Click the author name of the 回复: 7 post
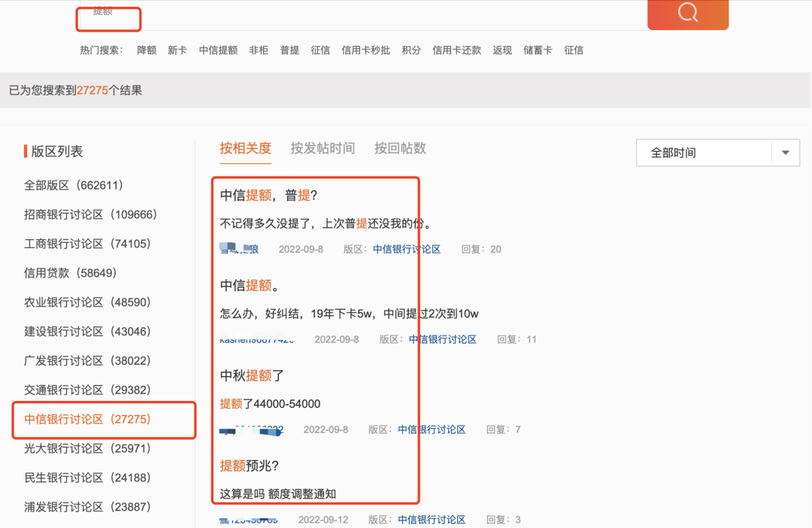The height and width of the screenshot is (528, 812). coord(251,429)
